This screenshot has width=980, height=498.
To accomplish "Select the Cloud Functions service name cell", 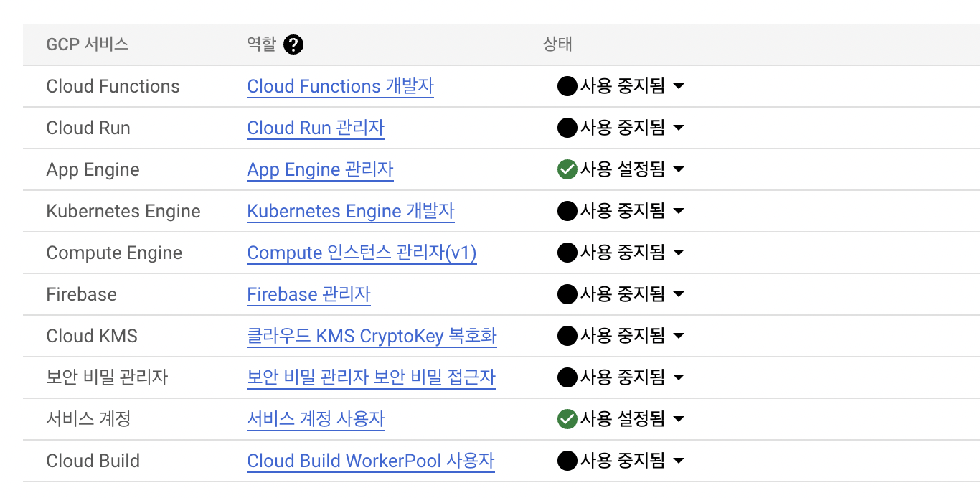I will (x=113, y=87).
